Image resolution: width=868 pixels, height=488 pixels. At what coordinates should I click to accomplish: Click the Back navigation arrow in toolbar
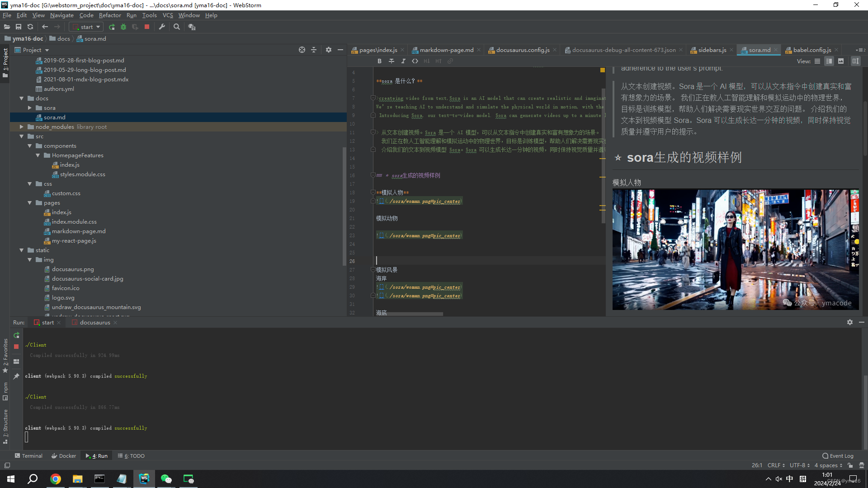coord(45,27)
